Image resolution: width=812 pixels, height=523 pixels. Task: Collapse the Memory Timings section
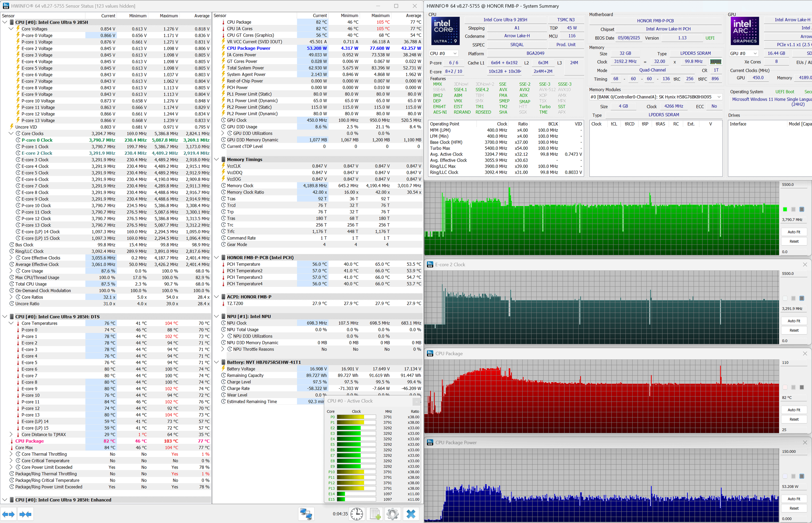coord(217,160)
